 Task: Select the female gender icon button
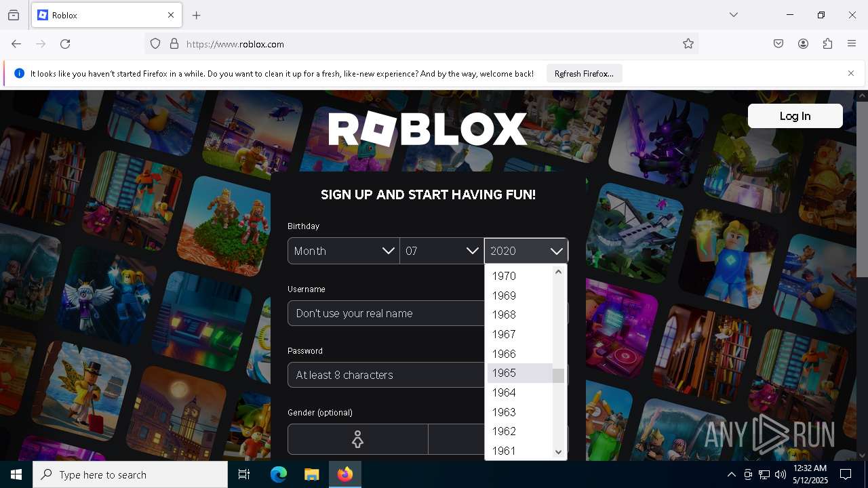[x=358, y=439]
